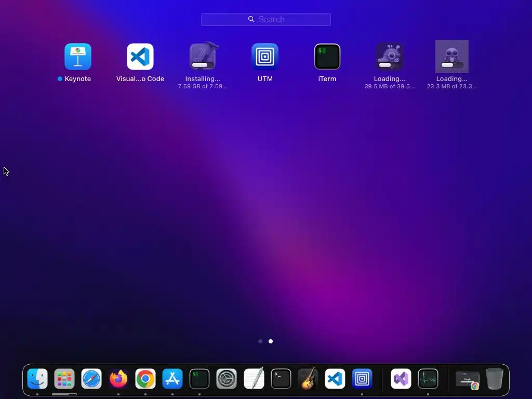Open Safari from the Dock
This screenshot has height=399, width=532.
[91, 379]
